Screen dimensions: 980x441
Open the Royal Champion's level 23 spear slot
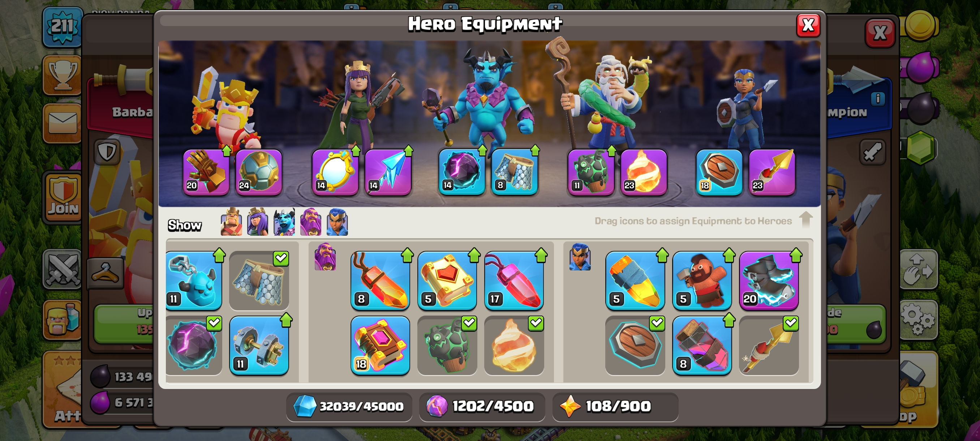[772, 172]
